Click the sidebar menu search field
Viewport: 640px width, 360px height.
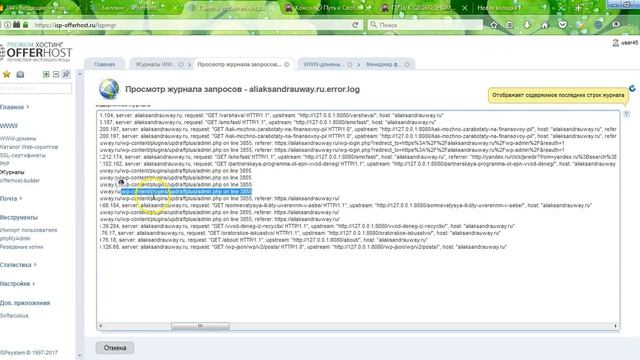pos(36,88)
